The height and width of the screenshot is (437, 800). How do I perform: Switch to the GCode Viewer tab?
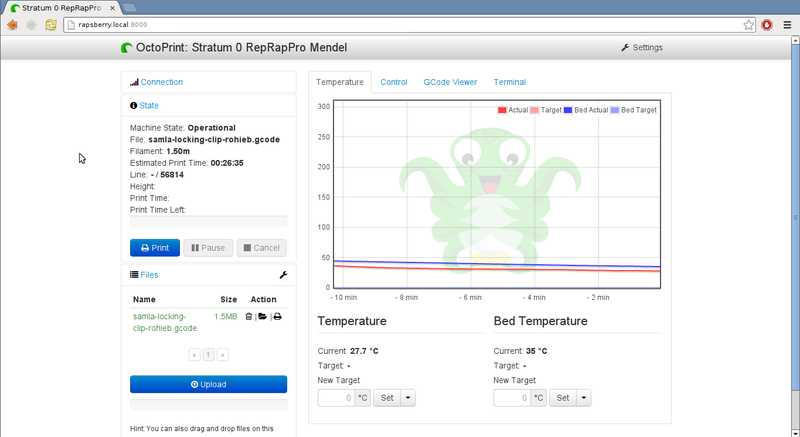coord(449,82)
